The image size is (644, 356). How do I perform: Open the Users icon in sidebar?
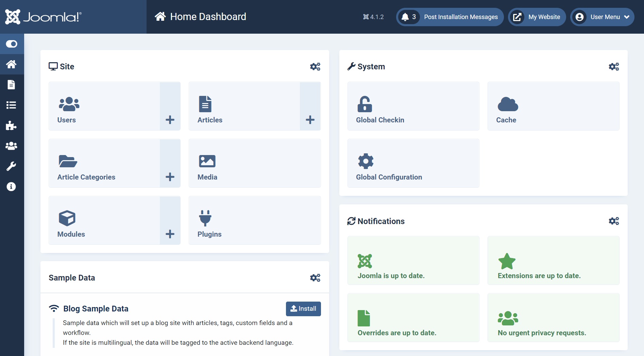[12, 146]
